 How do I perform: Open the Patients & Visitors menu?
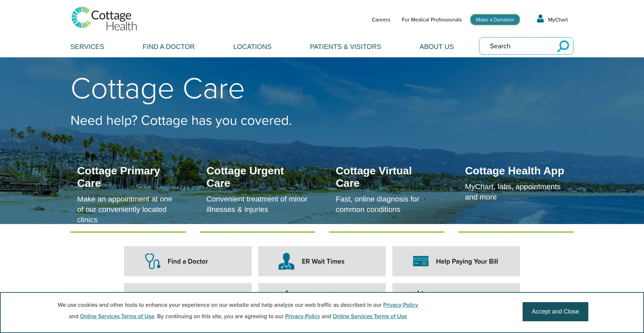pos(345,47)
